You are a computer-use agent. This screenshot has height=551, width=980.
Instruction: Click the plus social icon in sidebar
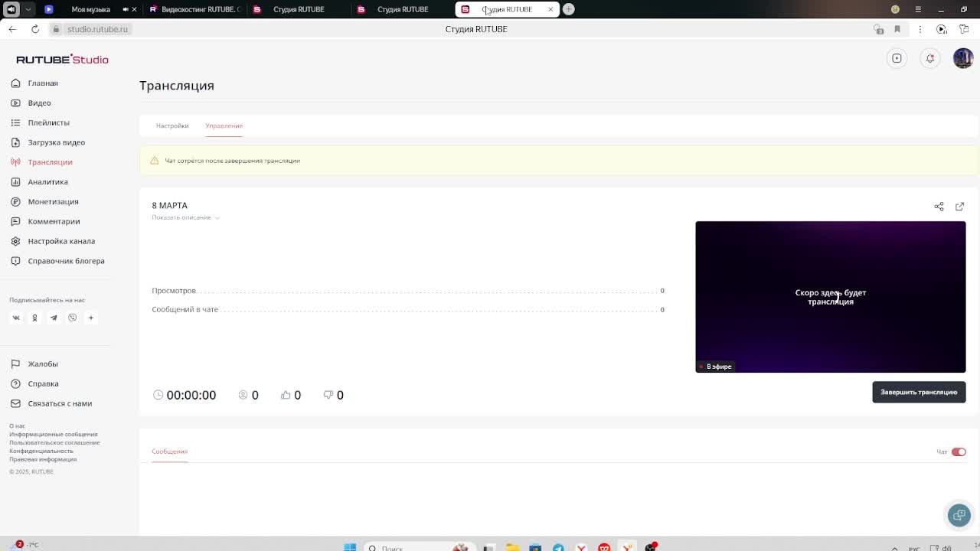click(x=90, y=318)
